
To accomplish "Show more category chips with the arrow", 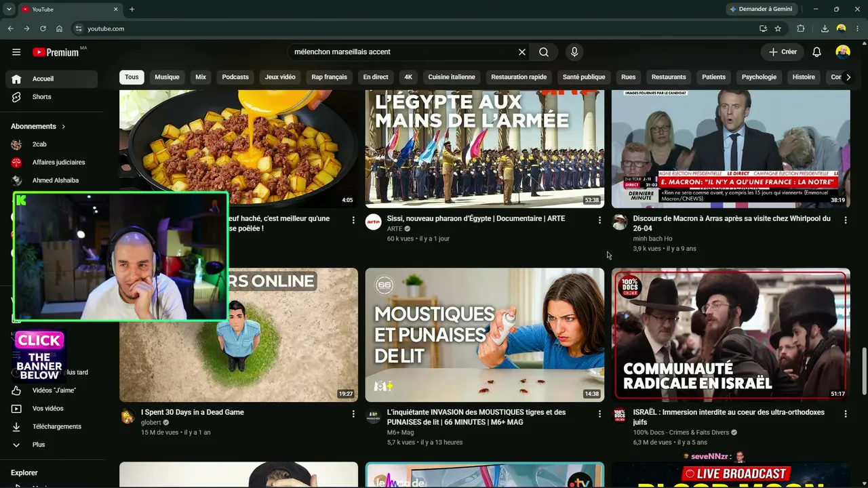I will click(x=848, y=77).
